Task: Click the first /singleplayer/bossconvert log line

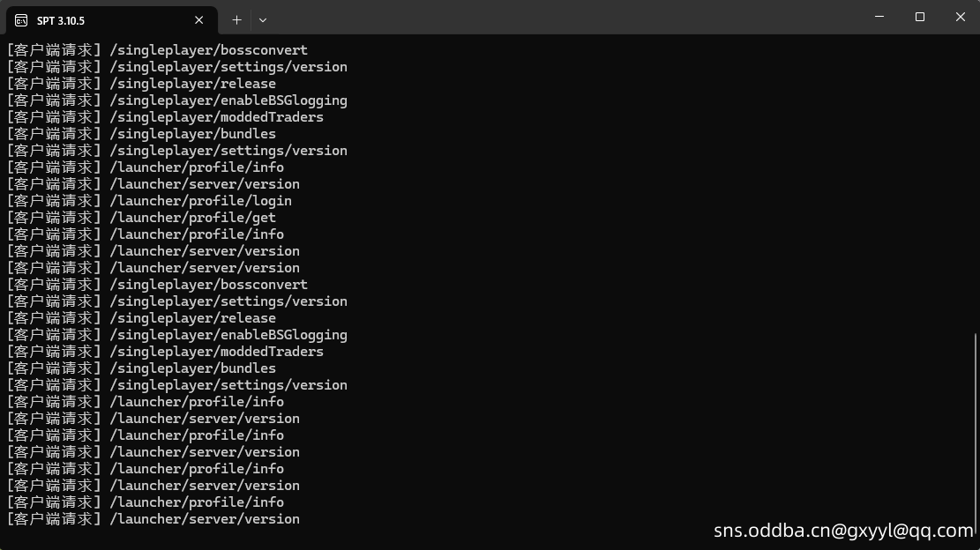Action: 157,50
